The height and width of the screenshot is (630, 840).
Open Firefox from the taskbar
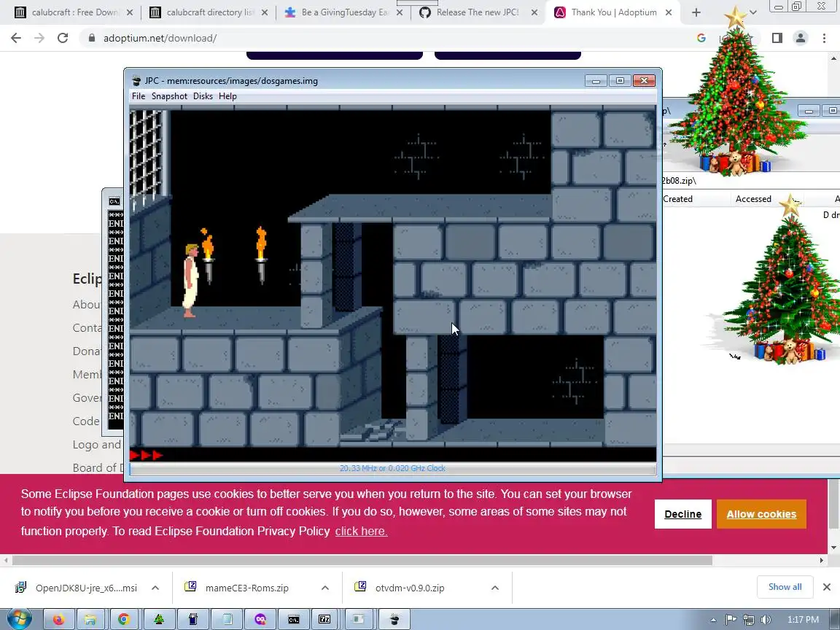click(58, 619)
